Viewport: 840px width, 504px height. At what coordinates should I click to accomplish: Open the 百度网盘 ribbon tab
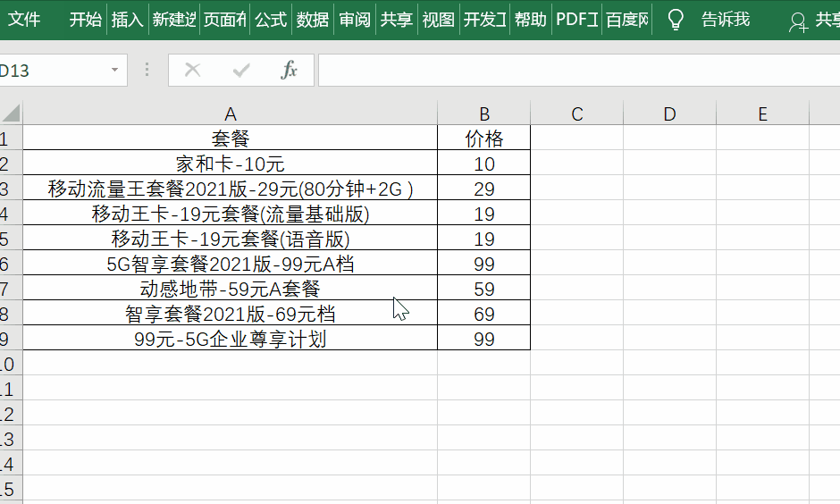627,20
